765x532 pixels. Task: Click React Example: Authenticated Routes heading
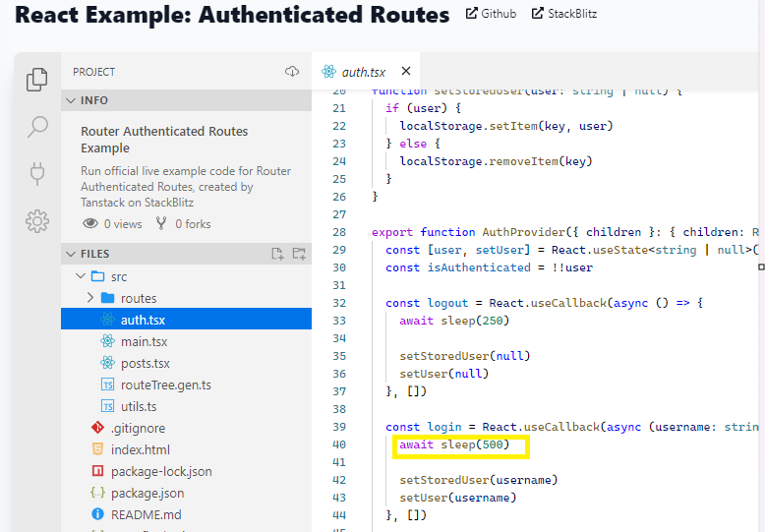(232, 14)
